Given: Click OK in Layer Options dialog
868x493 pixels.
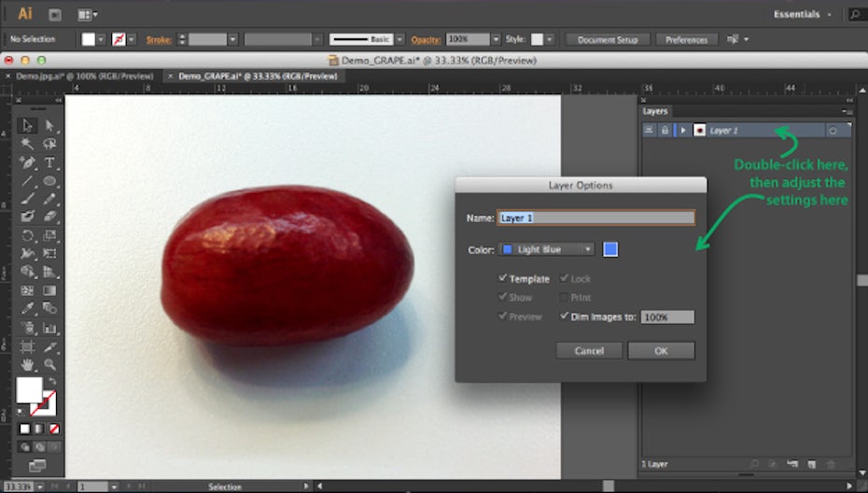Looking at the screenshot, I should point(661,351).
